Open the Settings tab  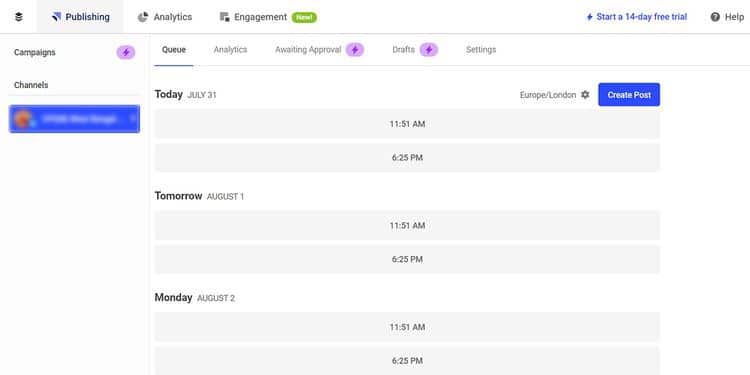(481, 50)
